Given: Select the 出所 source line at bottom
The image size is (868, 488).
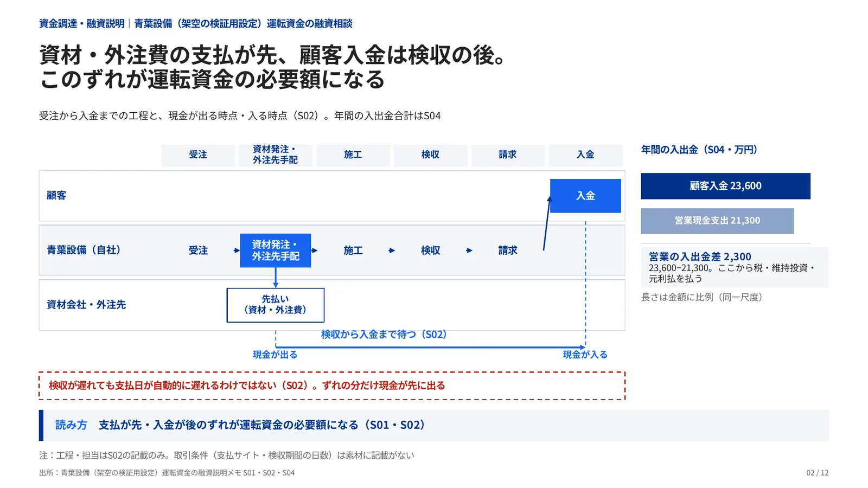Looking at the screenshot, I should click(x=167, y=473).
